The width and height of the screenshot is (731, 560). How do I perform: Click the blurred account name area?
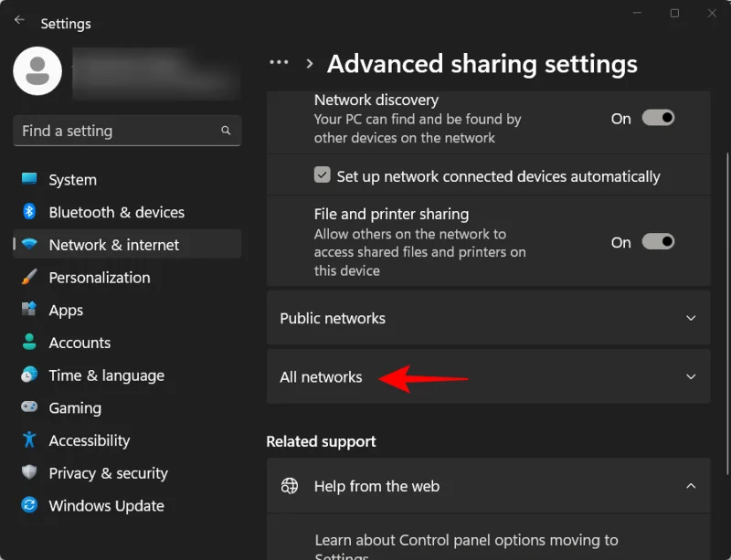point(156,73)
